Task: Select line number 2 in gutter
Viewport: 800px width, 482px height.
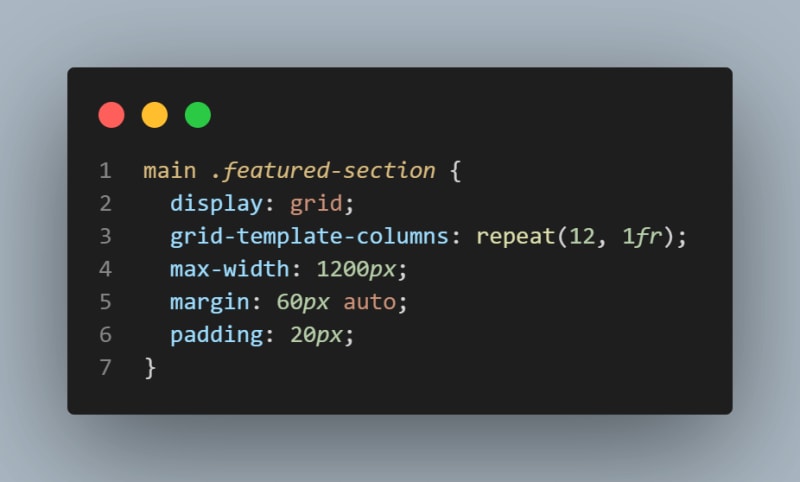Action: pyautogui.click(x=105, y=204)
